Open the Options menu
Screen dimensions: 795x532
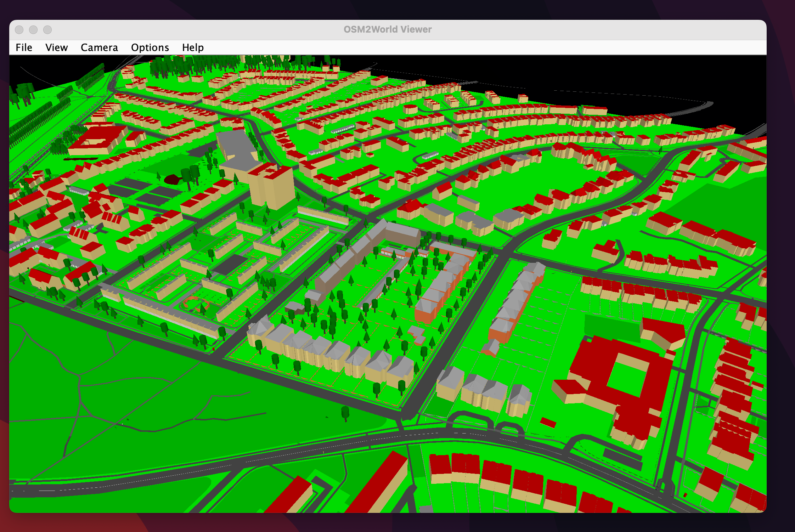(150, 47)
